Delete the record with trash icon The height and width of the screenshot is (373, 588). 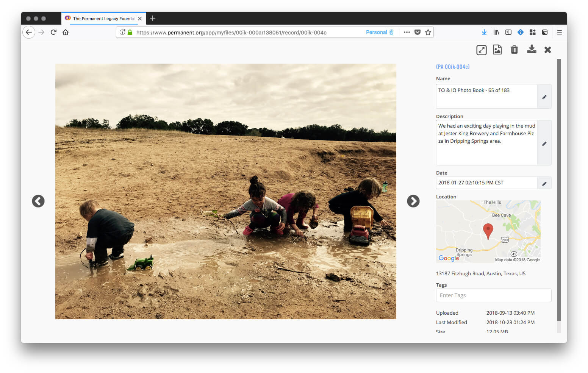pos(514,50)
